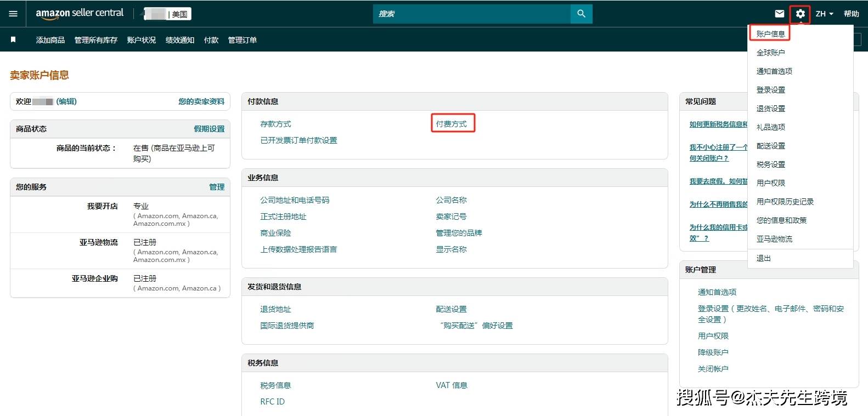Select 通知首选项 in settings dropdown menu

tap(774, 71)
